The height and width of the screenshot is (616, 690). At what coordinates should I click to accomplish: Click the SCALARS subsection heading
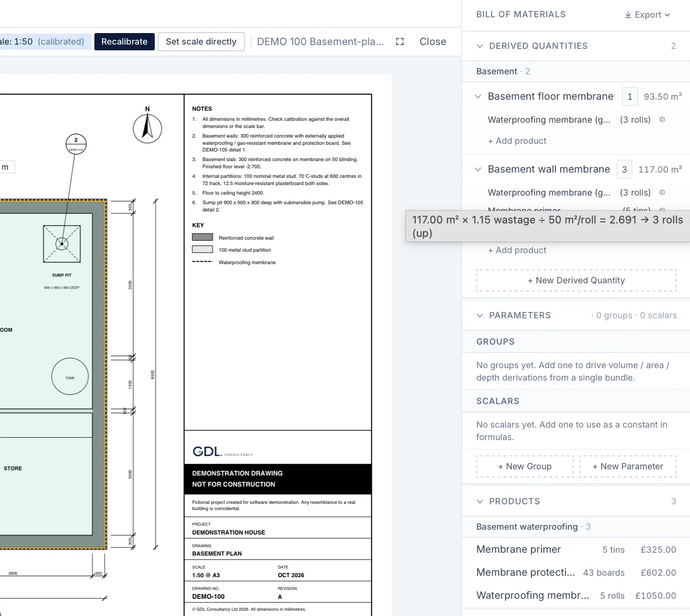point(498,401)
